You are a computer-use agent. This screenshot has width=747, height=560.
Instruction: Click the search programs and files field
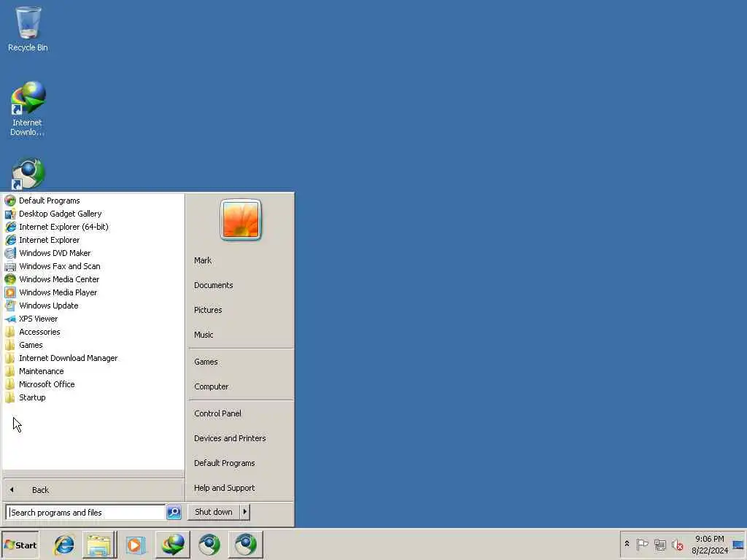coord(86,513)
